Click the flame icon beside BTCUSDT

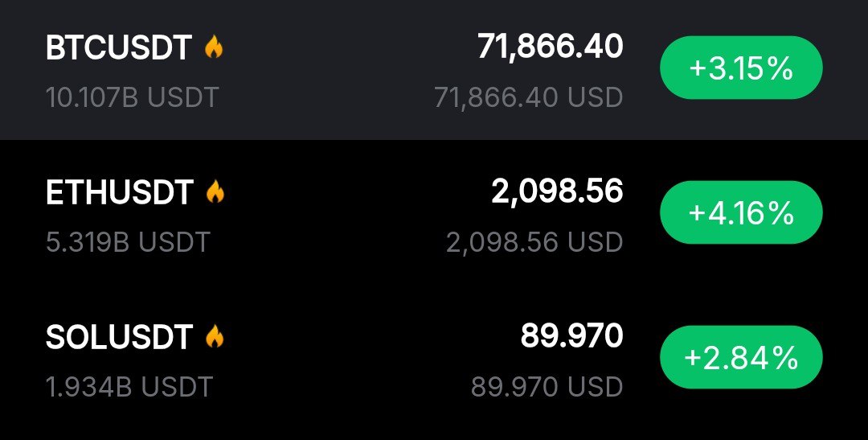214,47
